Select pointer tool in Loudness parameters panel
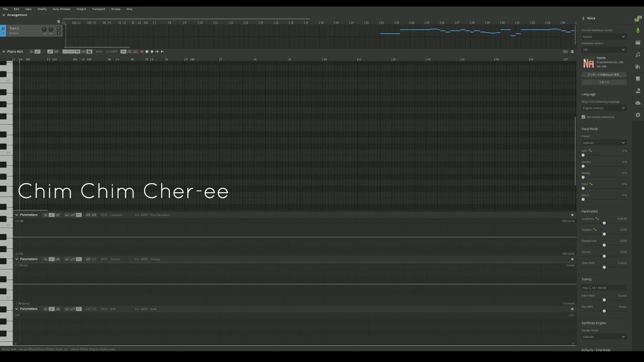This screenshot has height=362, width=644. 46,215
